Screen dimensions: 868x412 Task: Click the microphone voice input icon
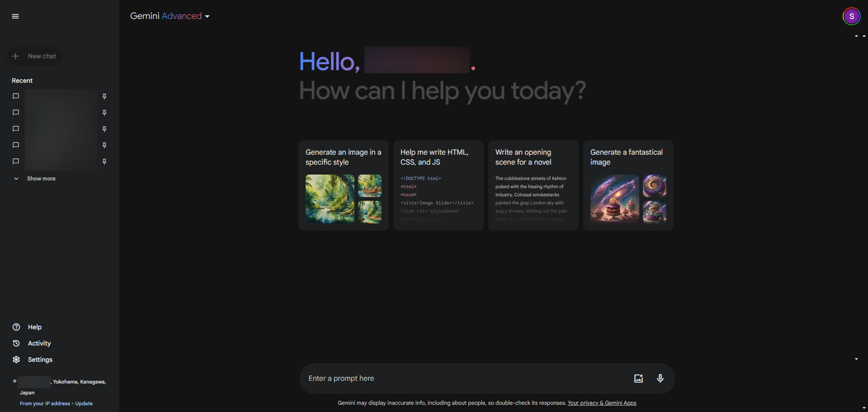tap(660, 379)
